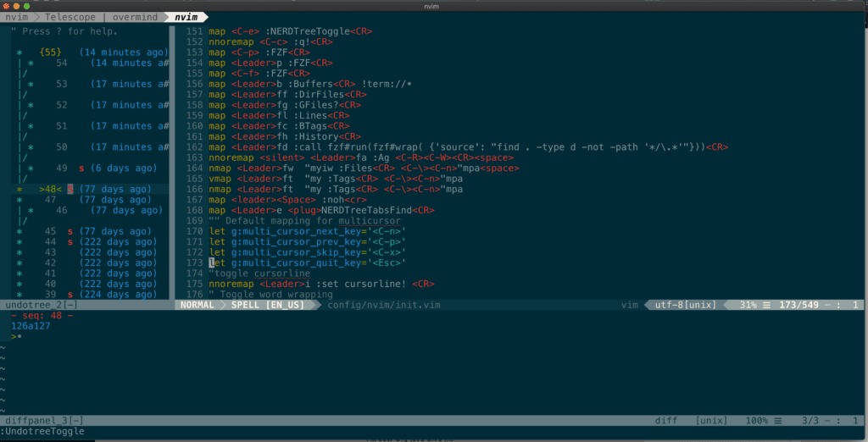The image size is (868, 442).
Task: Click :NERDTreeToggle on line 151
Action: tap(308, 31)
